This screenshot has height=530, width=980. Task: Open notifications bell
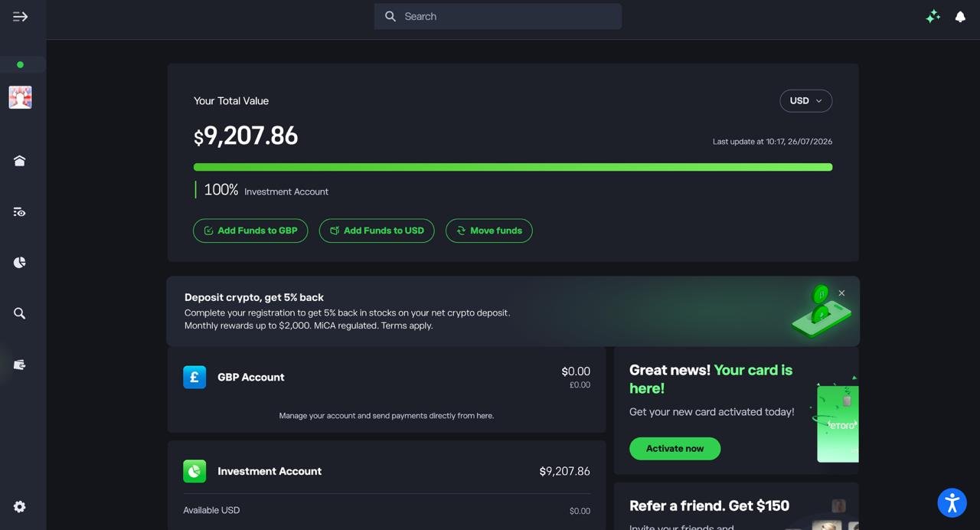click(960, 16)
